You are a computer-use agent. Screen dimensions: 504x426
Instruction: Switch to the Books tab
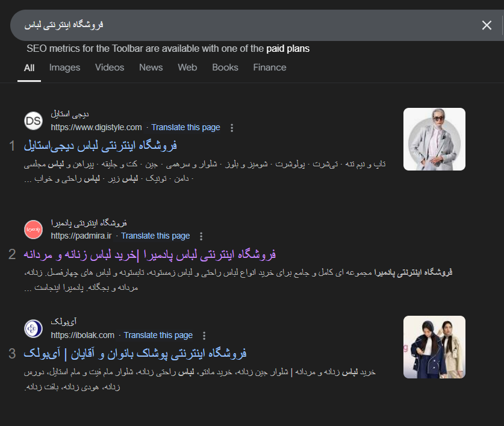point(225,67)
